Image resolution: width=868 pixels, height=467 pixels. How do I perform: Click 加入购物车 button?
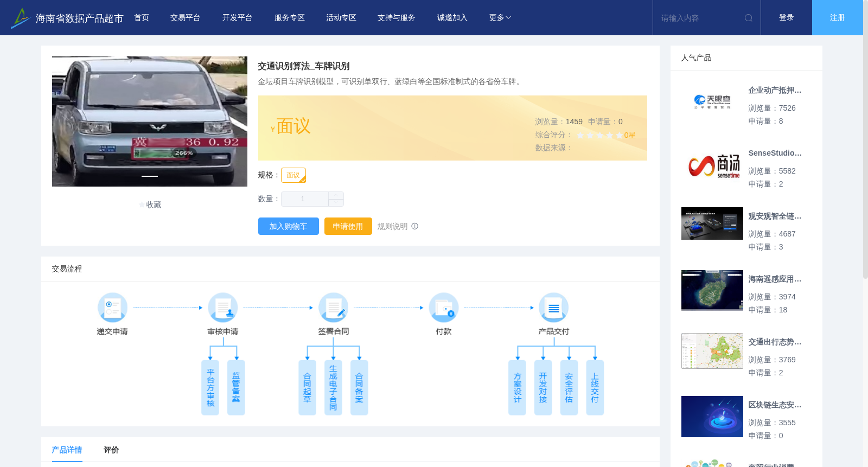tap(289, 226)
